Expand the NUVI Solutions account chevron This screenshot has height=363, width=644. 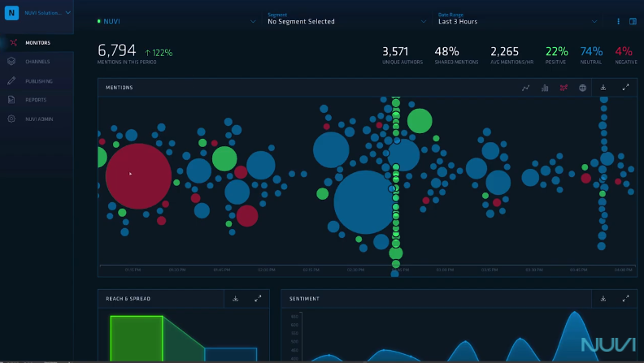(x=68, y=13)
